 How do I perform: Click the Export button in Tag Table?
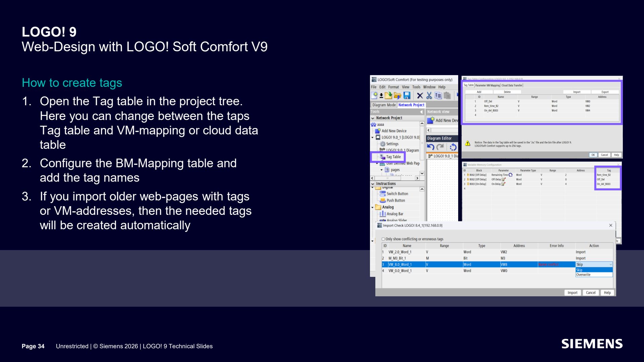[x=605, y=92]
